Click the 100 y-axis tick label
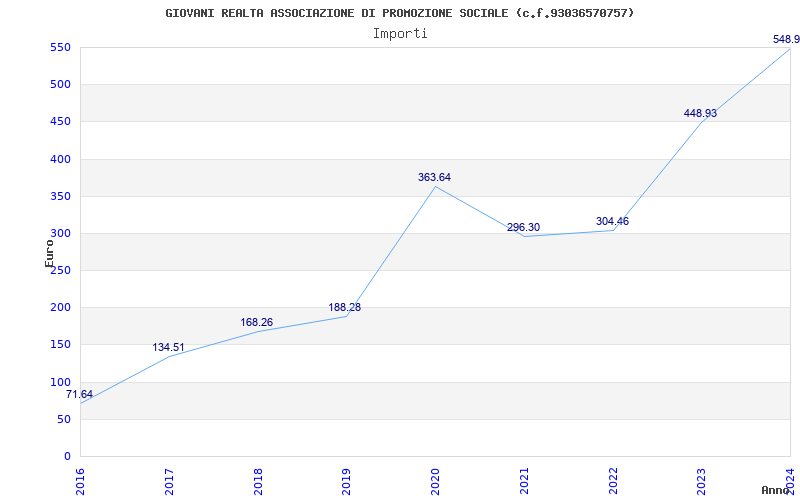Image resolution: width=800 pixels, height=500 pixels. (59, 383)
